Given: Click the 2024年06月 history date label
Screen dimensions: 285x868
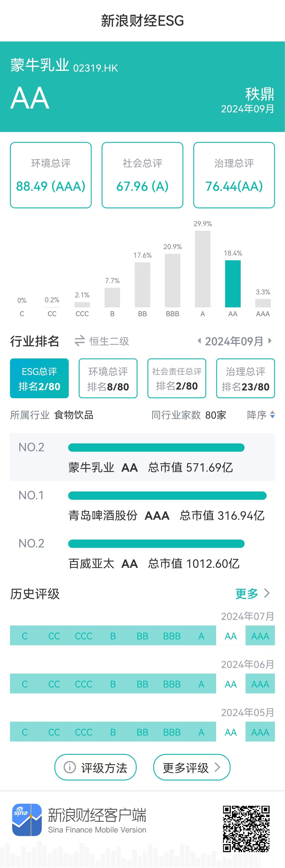Looking at the screenshot, I should click(247, 665).
